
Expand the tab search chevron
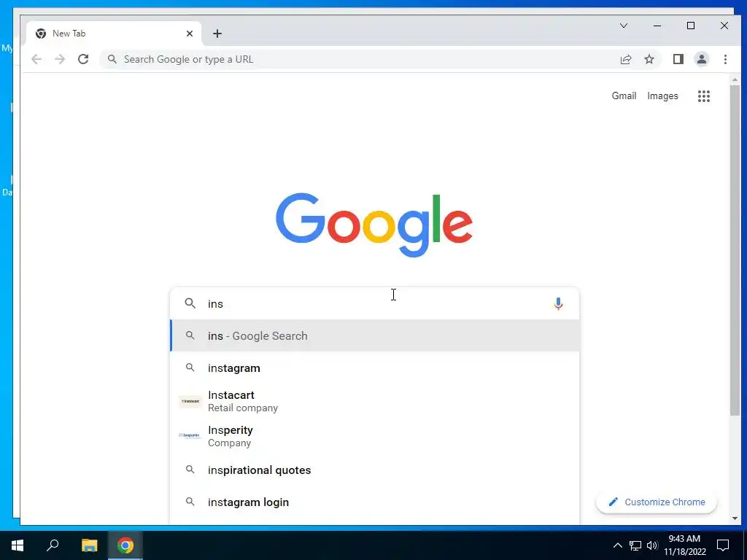point(623,26)
